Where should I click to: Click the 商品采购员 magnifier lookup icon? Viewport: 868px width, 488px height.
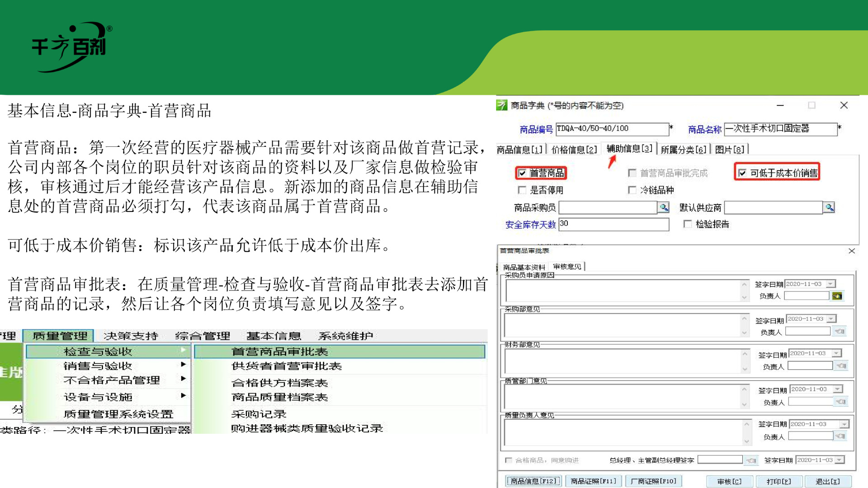click(664, 207)
